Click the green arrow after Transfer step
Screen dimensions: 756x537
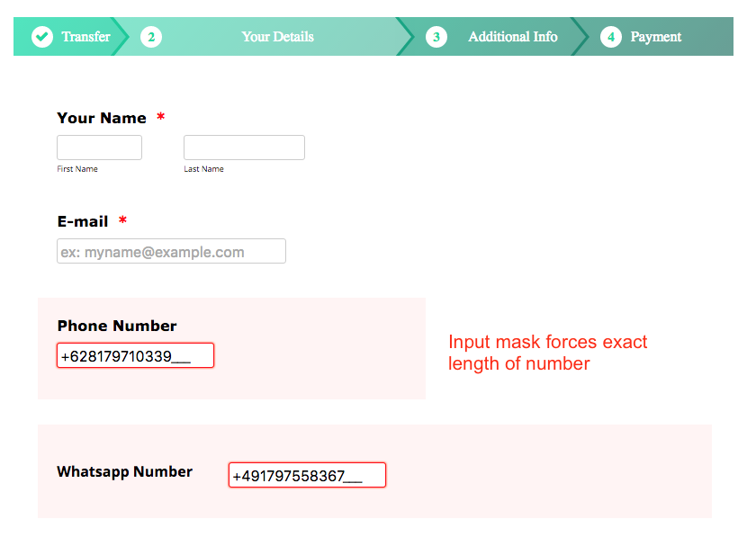click(126, 37)
